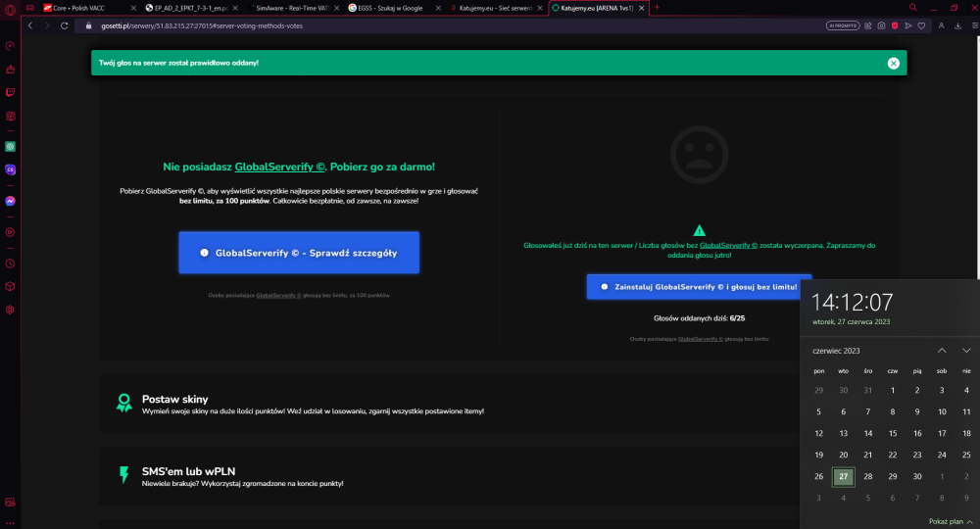Click GlobalServerify © - Sprawdź szczegóły button

click(x=299, y=253)
